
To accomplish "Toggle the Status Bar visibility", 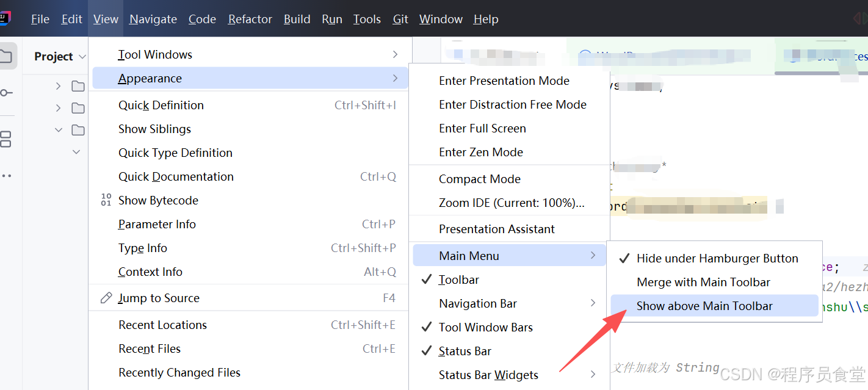I will tap(509, 351).
